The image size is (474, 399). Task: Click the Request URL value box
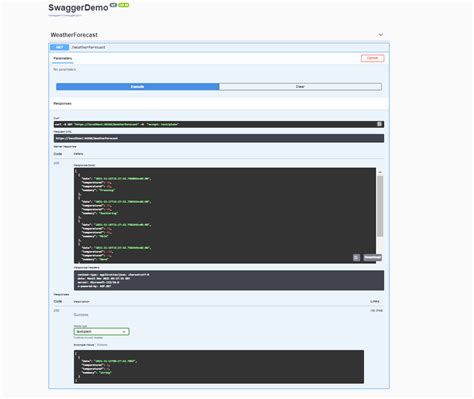[219, 138]
